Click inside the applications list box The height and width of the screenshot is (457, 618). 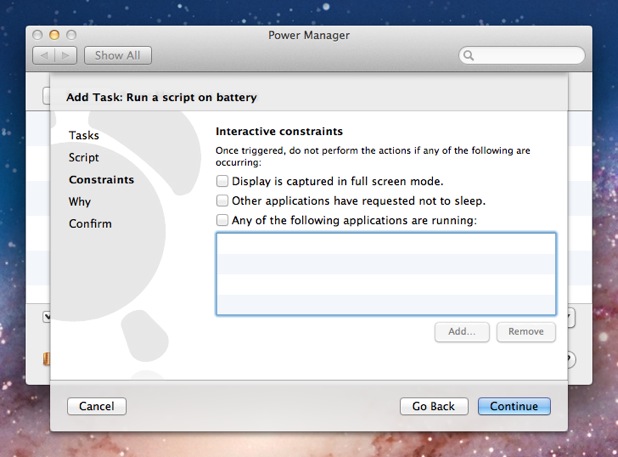386,274
